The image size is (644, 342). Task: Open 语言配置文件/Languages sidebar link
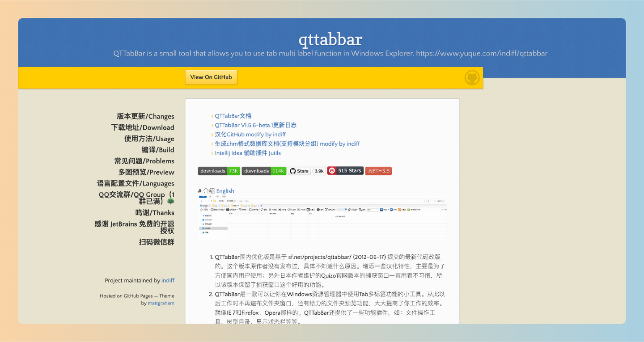tap(136, 183)
